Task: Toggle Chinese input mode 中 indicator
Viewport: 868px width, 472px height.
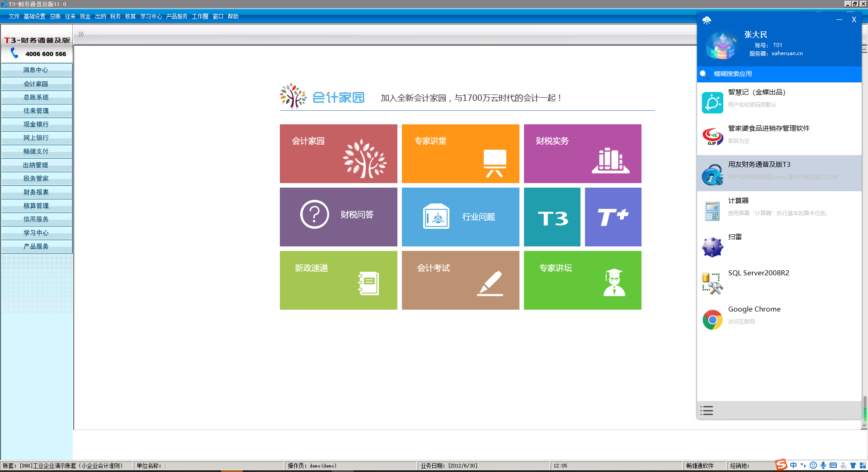Action: 793,465
